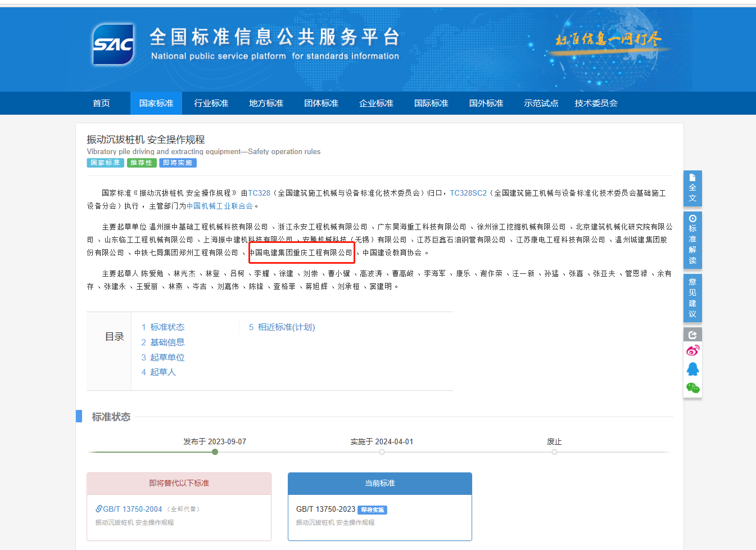
Task: Jump to 2 基础信息 in contents
Action: 163,342
